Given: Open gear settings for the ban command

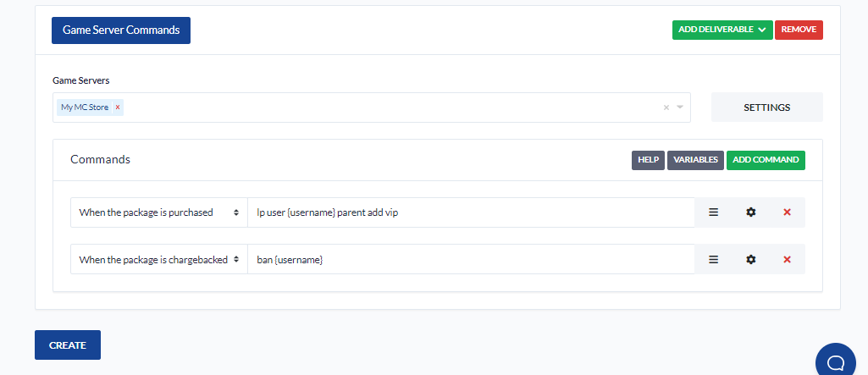Looking at the screenshot, I should tap(750, 259).
